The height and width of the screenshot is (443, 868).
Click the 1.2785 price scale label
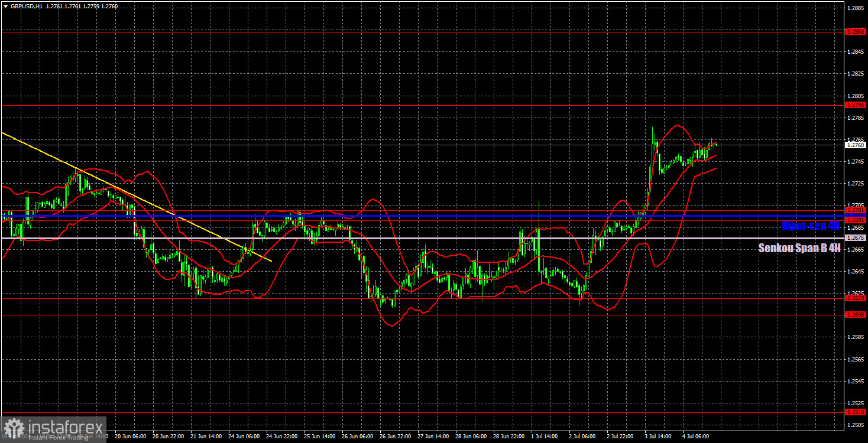[x=856, y=118]
